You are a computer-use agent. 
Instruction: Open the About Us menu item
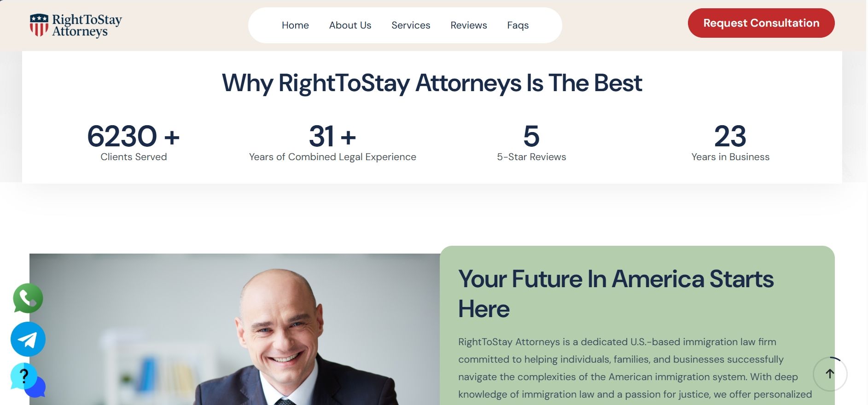(x=350, y=25)
